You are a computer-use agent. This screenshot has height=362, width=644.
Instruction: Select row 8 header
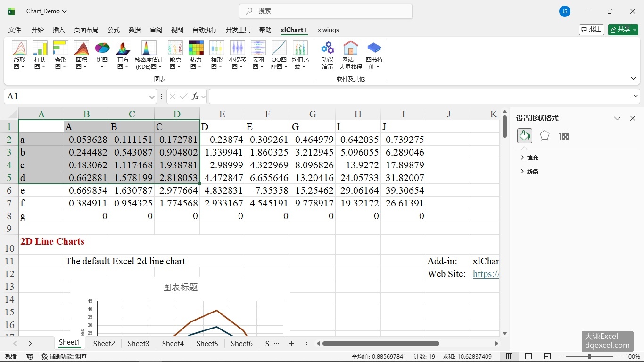[x=9, y=216]
